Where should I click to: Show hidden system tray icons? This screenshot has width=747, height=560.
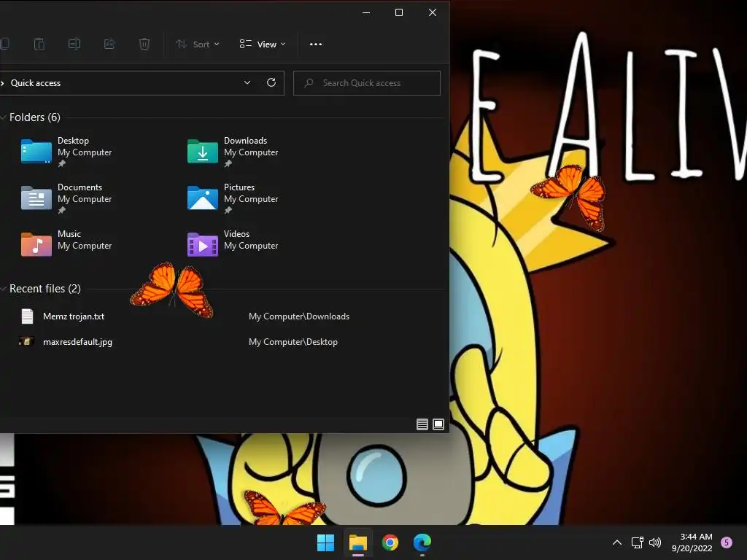[617, 542]
